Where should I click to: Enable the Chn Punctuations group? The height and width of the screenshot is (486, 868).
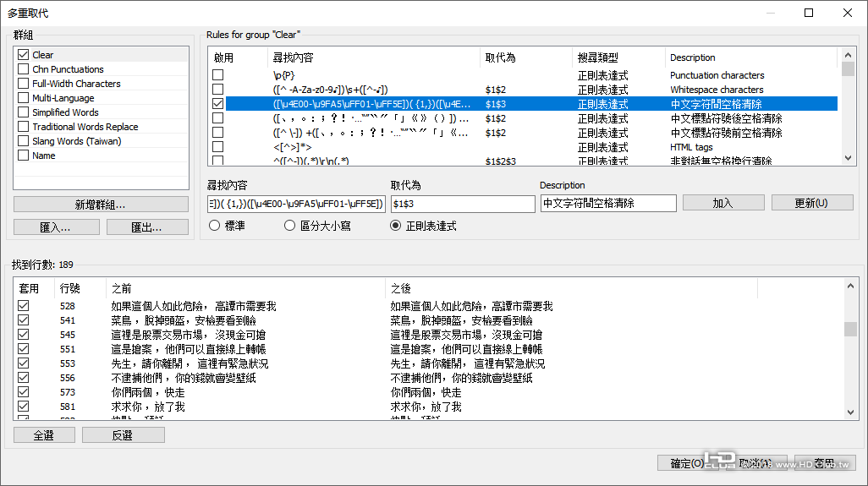point(23,69)
